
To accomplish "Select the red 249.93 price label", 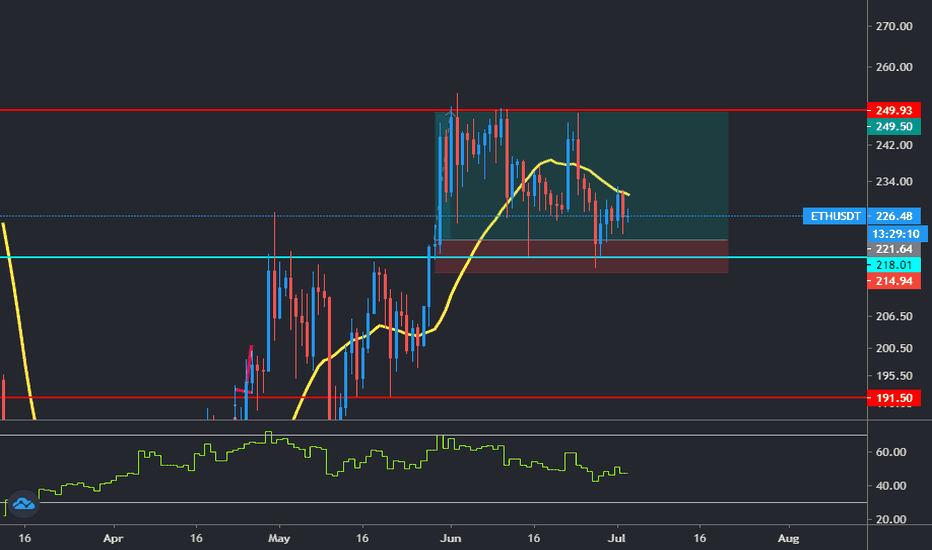I will (894, 111).
